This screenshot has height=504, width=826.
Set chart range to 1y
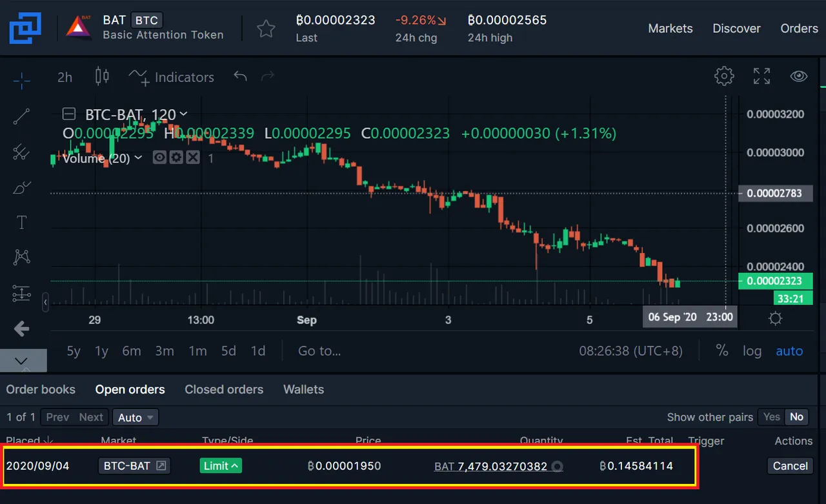tap(101, 351)
